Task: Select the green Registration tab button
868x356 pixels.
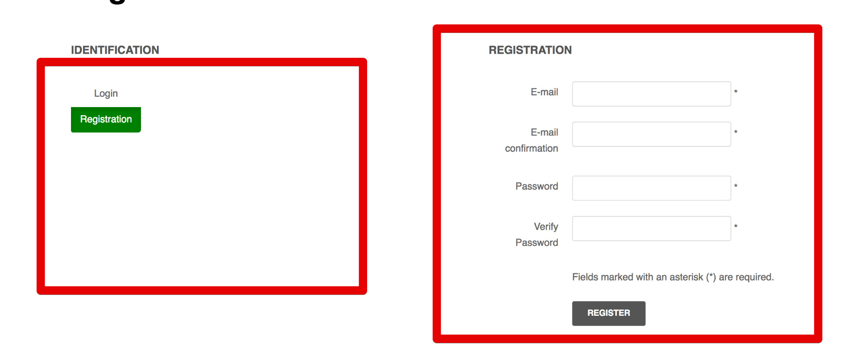Action: pyautogui.click(x=106, y=120)
